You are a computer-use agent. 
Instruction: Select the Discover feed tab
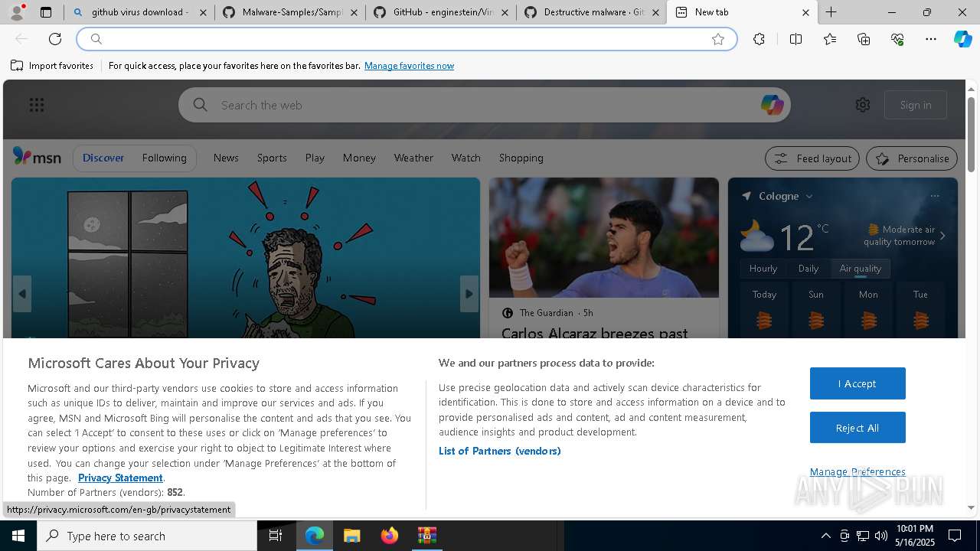pyautogui.click(x=103, y=158)
